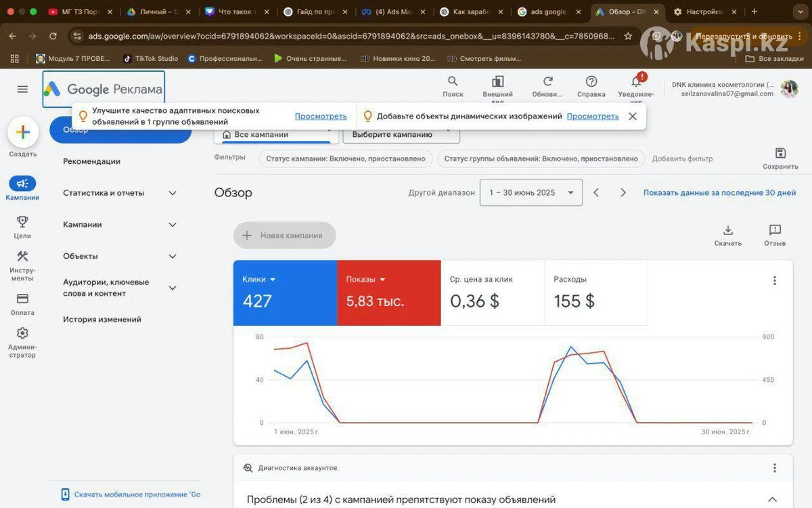Click the Search magnifier icon
This screenshot has height=508, width=812.
pos(453,82)
